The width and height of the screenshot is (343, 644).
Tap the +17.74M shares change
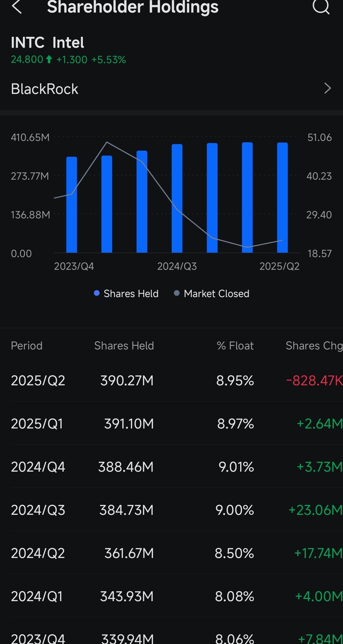point(318,553)
